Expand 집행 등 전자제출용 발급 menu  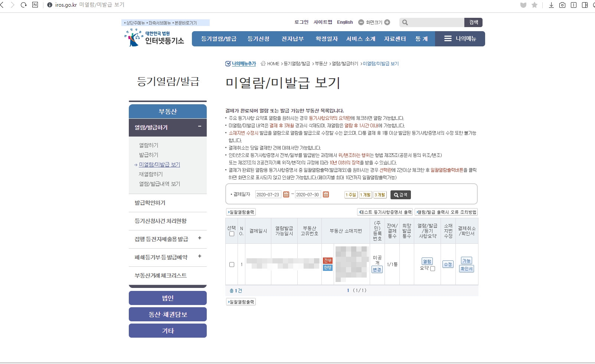[x=200, y=238]
